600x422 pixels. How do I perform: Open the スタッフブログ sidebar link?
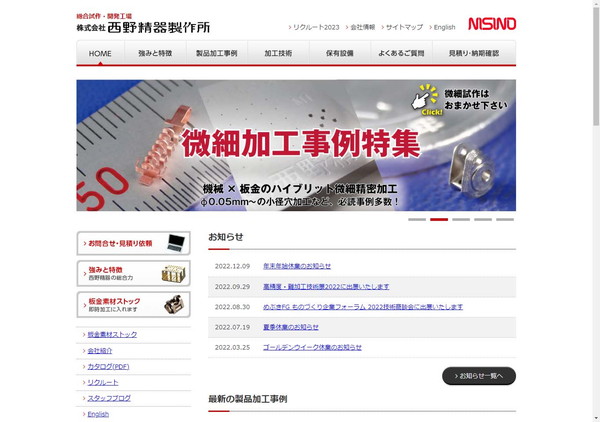(x=109, y=398)
